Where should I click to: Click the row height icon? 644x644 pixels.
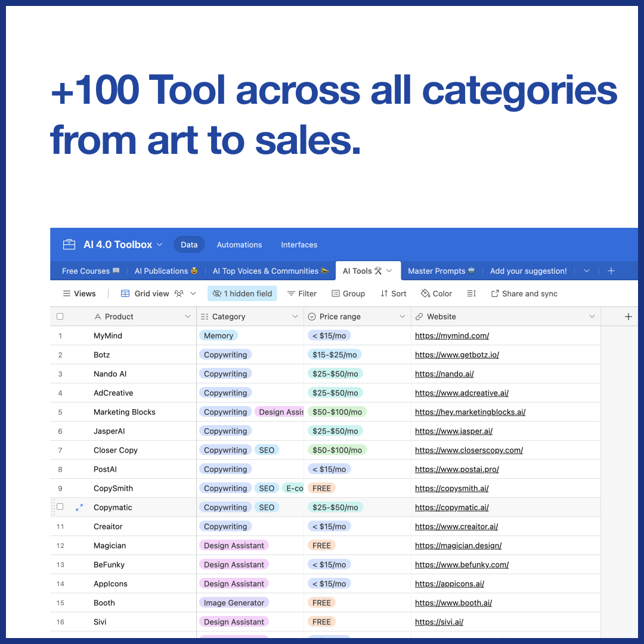click(471, 293)
